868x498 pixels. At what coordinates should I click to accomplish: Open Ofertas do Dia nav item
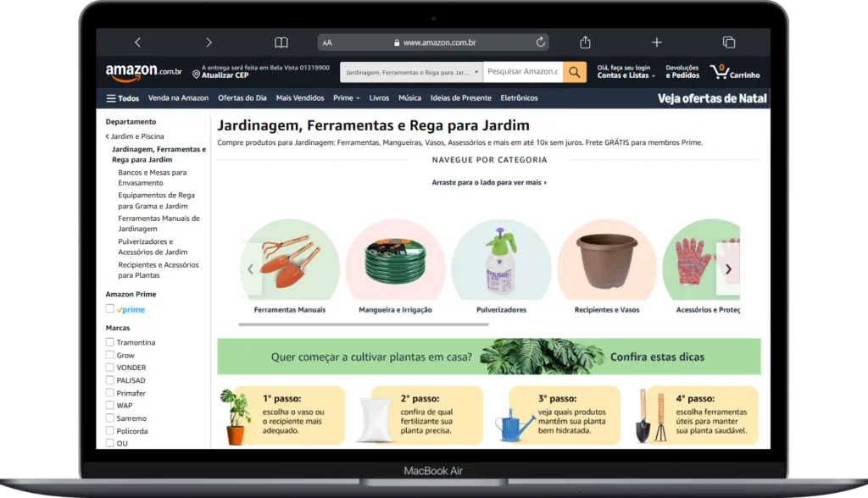point(242,98)
